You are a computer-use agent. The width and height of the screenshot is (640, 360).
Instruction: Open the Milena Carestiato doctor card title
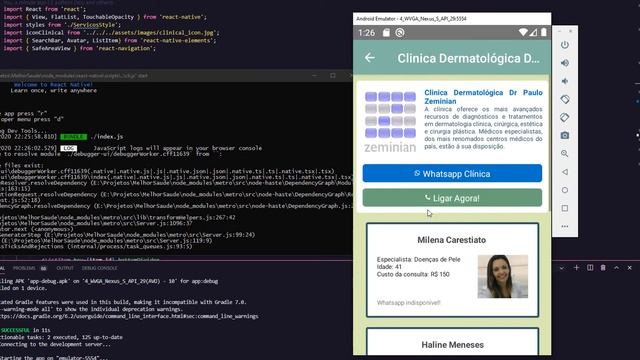tap(451, 240)
